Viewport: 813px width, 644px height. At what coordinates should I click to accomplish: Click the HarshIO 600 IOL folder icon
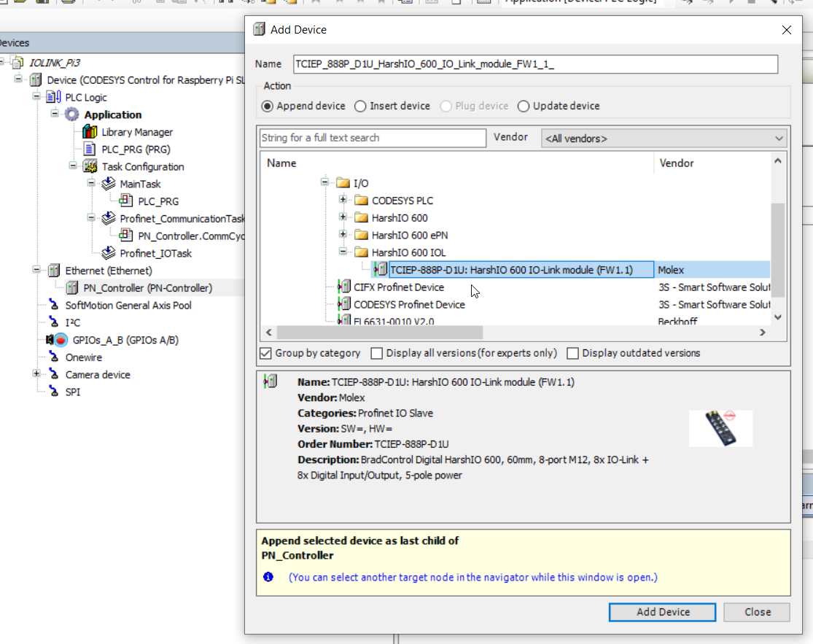(x=362, y=252)
